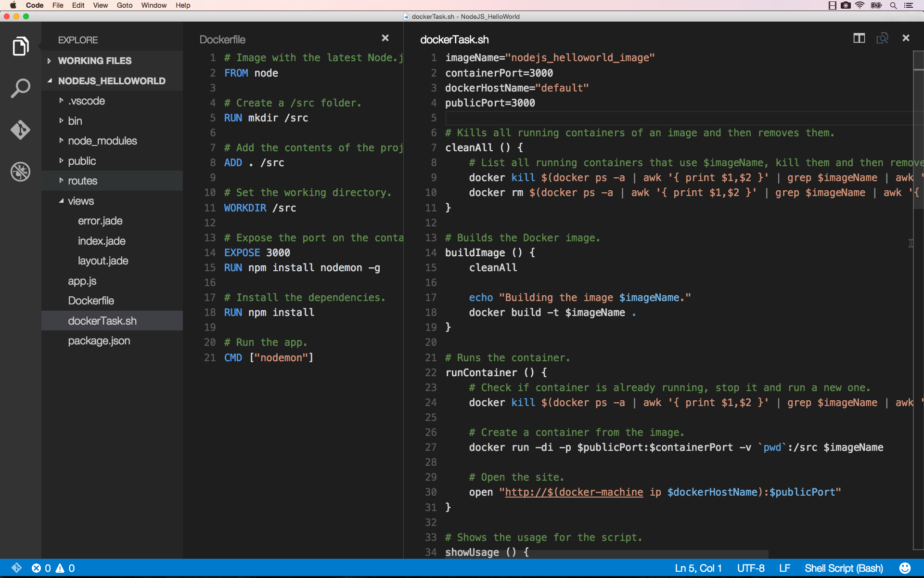Open the Window menu
Image resolution: width=924 pixels, height=578 pixels.
(154, 5)
